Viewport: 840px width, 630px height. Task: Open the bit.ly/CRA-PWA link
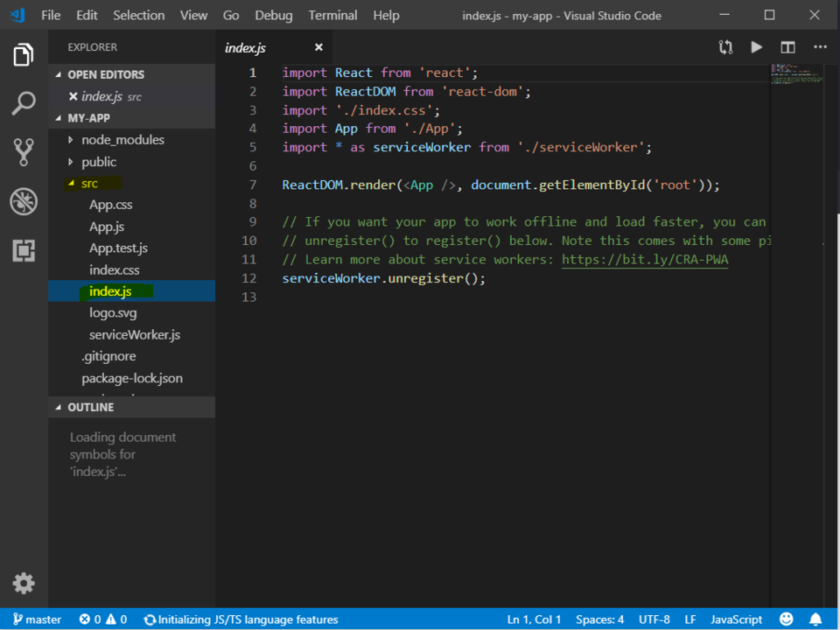point(645,260)
